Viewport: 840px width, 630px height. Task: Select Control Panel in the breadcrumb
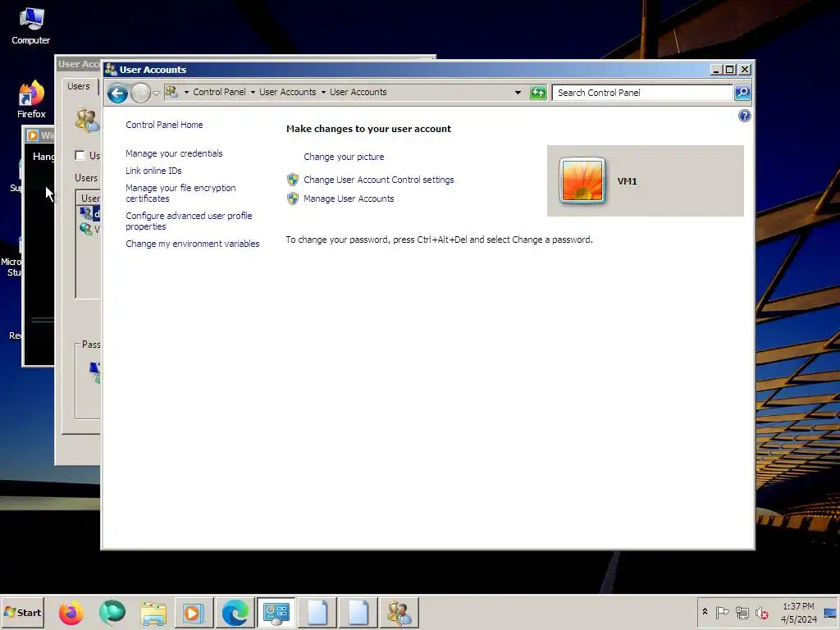click(219, 92)
